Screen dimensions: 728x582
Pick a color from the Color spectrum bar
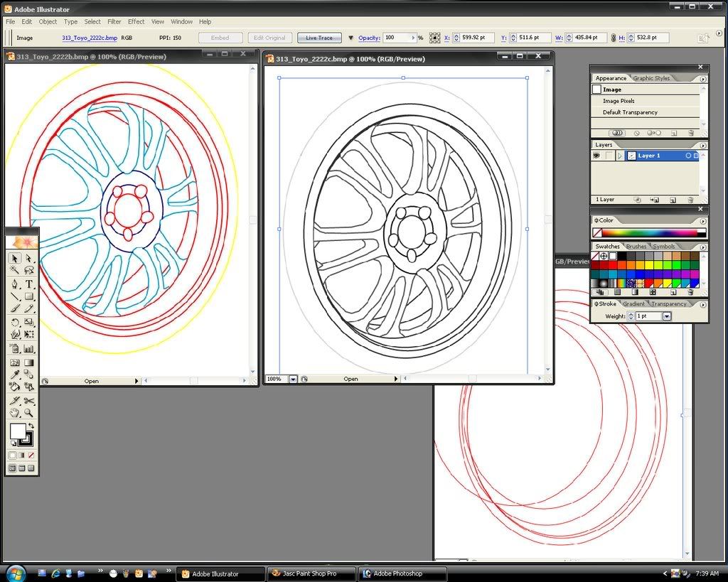coord(649,232)
